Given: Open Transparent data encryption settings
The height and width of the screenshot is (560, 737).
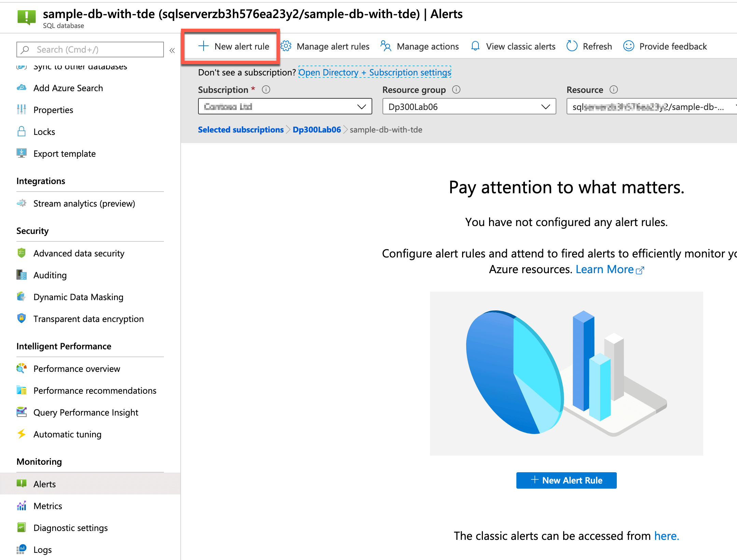Looking at the screenshot, I should point(88,319).
